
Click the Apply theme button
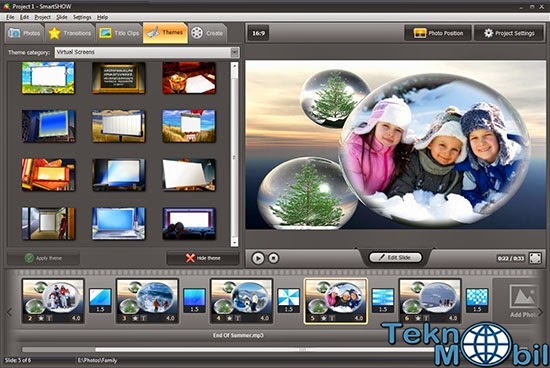coord(43,258)
